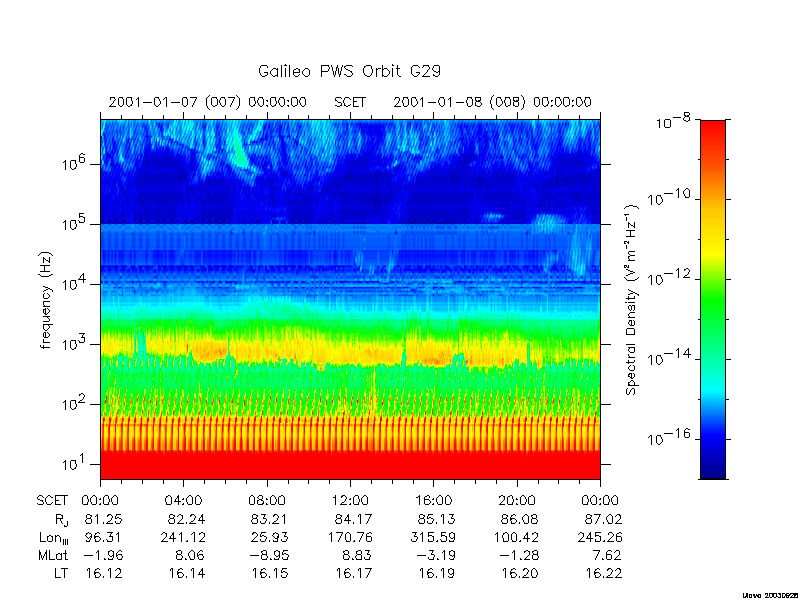Click the 04:00 time tick label

(184, 501)
